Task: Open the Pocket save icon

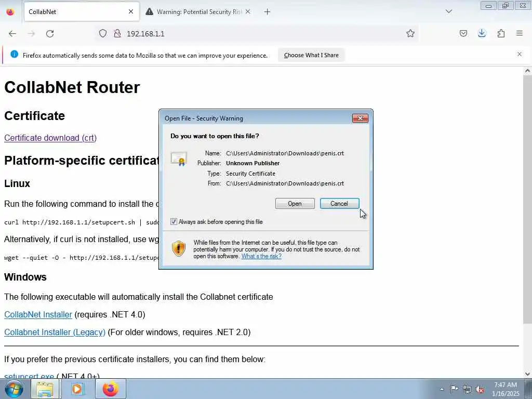Action: 463,33
